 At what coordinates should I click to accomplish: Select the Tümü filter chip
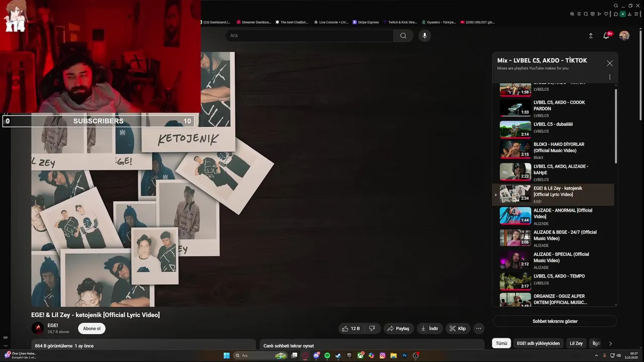coord(502,343)
